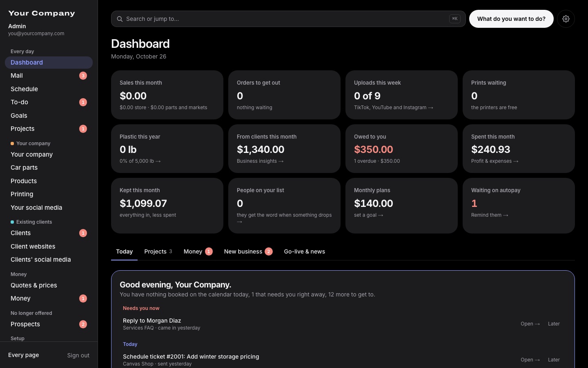Image resolution: width=588 pixels, height=368 pixels.
Task: Select the Today tab
Action: pyautogui.click(x=124, y=251)
